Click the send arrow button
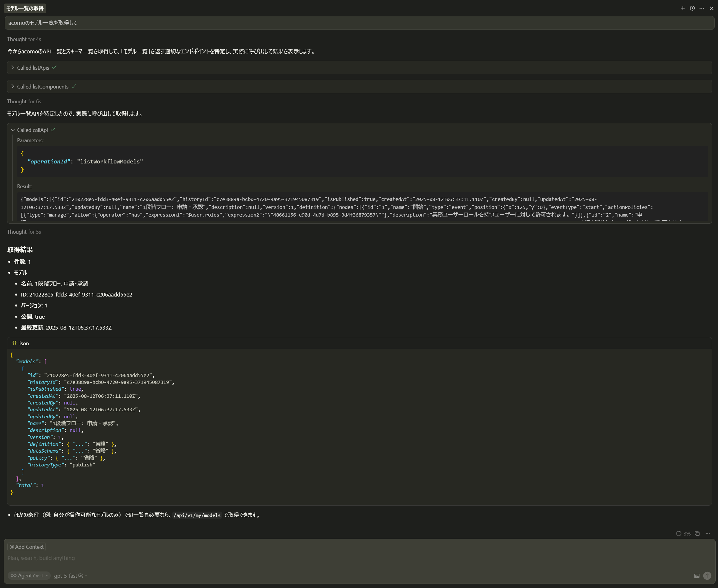 click(x=707, y=576)
